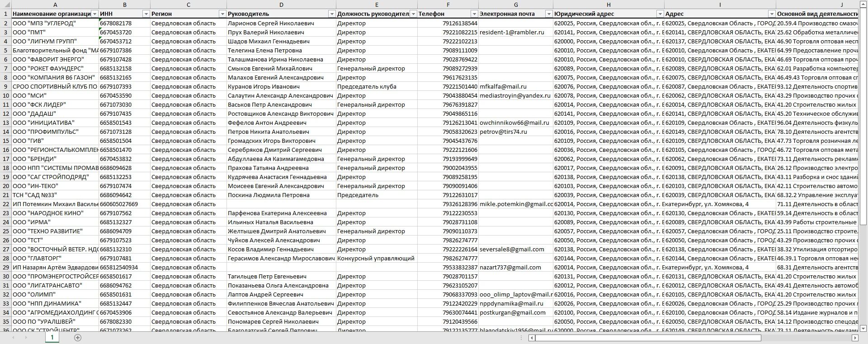868x344 pixels.
Task: Open the Электронная почта filter dropdown
Action: [x=549, y=14]
